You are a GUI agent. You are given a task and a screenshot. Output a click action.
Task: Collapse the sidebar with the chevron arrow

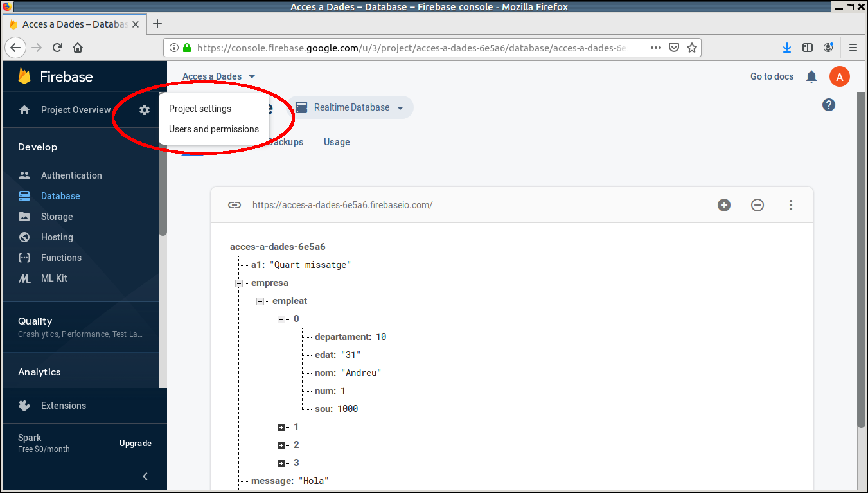pyautogui.click(x=145, y=476)
